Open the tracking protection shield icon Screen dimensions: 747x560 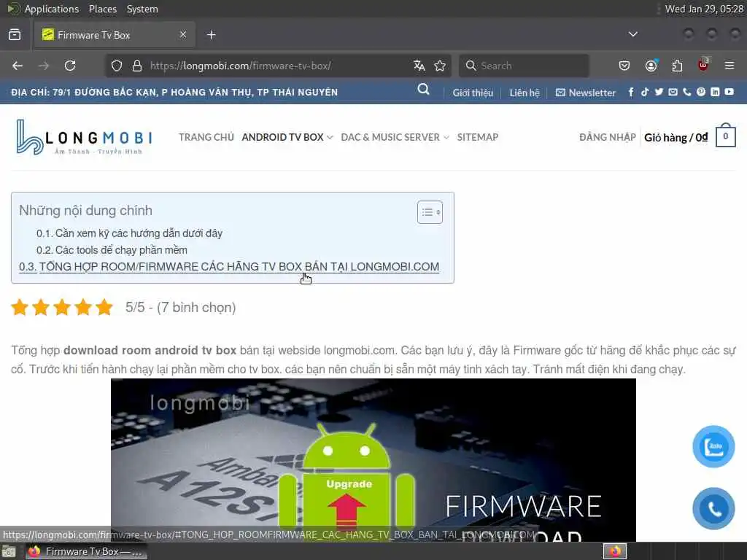[117, 66]
